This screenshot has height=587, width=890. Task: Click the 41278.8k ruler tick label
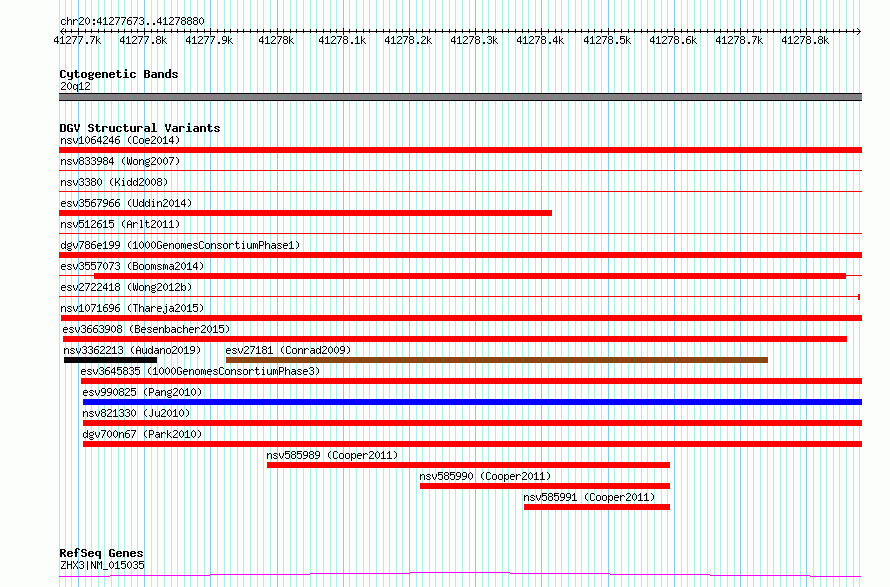(805, 40)
